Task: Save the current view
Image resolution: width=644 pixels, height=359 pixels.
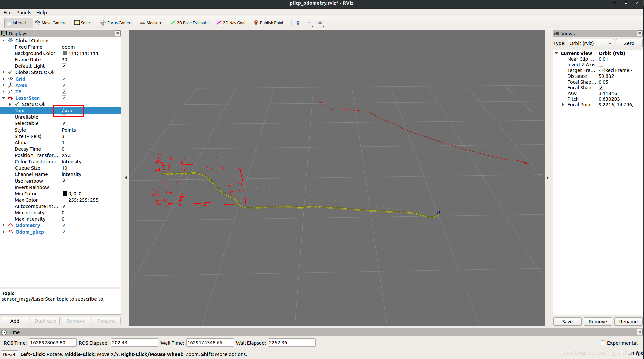Action: (567, 321)
